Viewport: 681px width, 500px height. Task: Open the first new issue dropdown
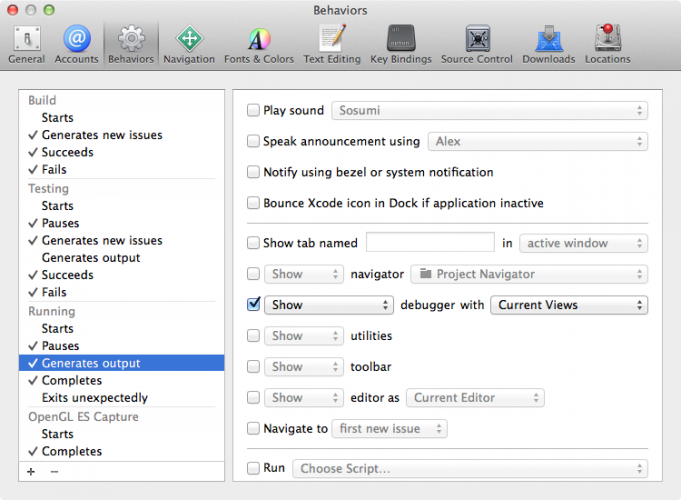tap(389, 429)
